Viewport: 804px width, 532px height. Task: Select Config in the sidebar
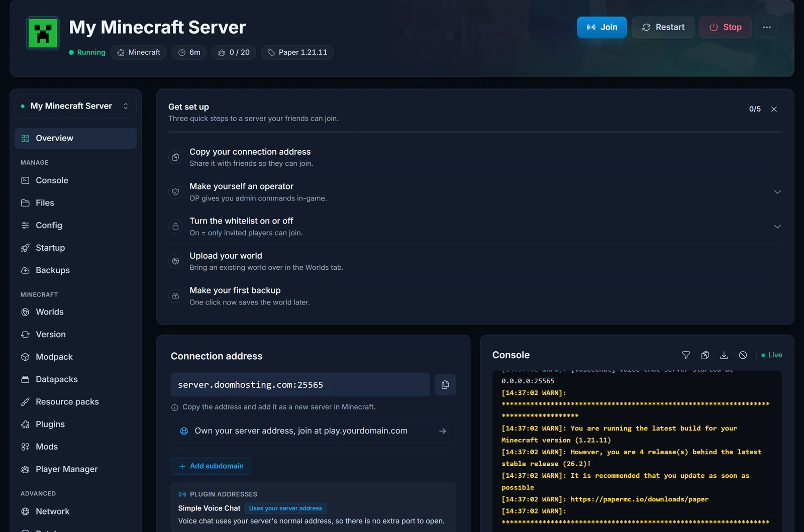(x=75, y=226)
